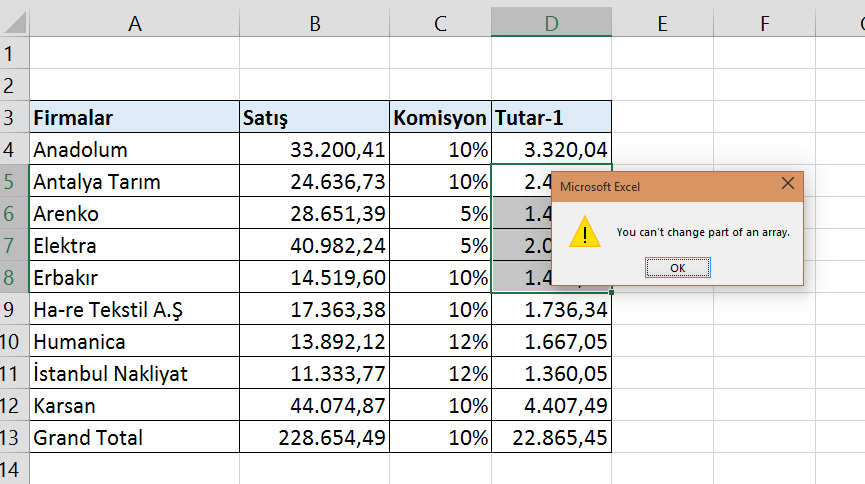Select column A header
865x484 pixels.
(134, 23)
